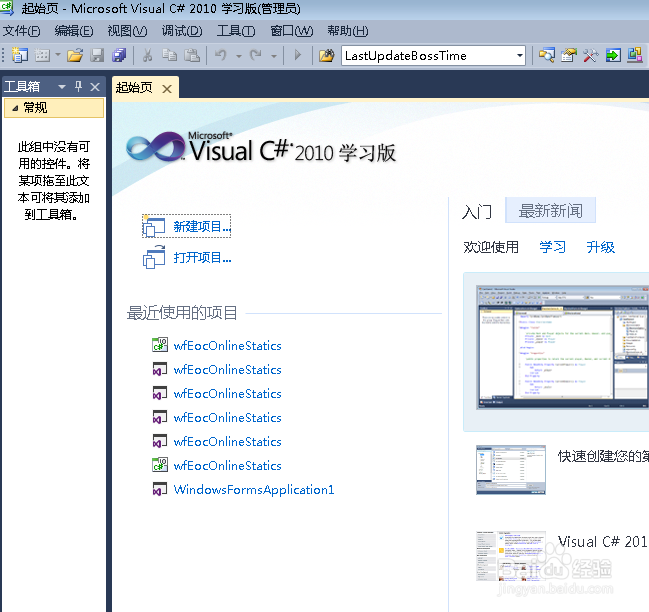Expand the LastUpdateBossTime combo dropdown arrow
This screenshot has height=612, width=649.
click(x=520, y=55)
